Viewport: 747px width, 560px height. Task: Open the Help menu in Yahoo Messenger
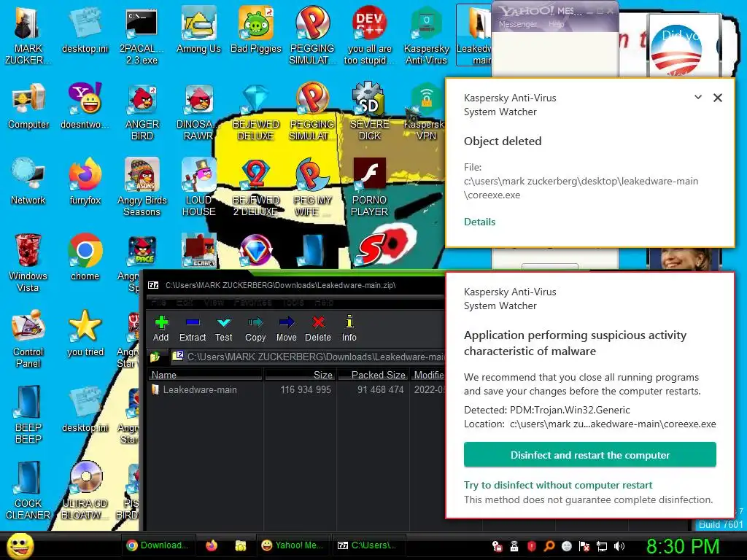pos(556,24)
